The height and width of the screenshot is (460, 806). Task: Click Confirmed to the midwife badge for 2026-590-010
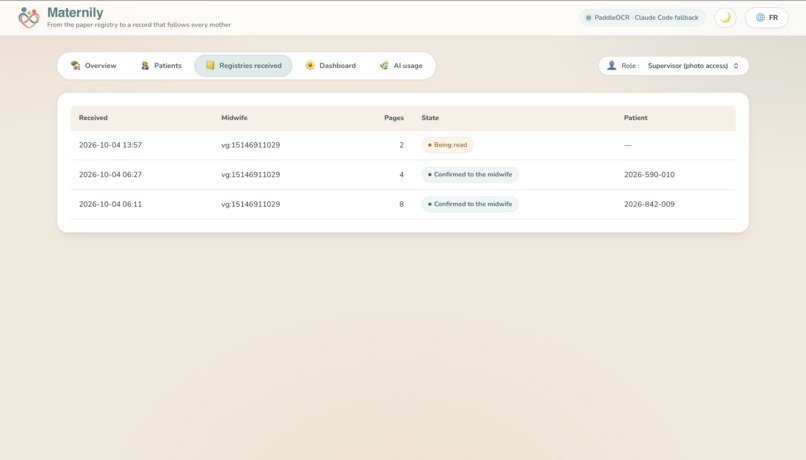tap(470, 175)
